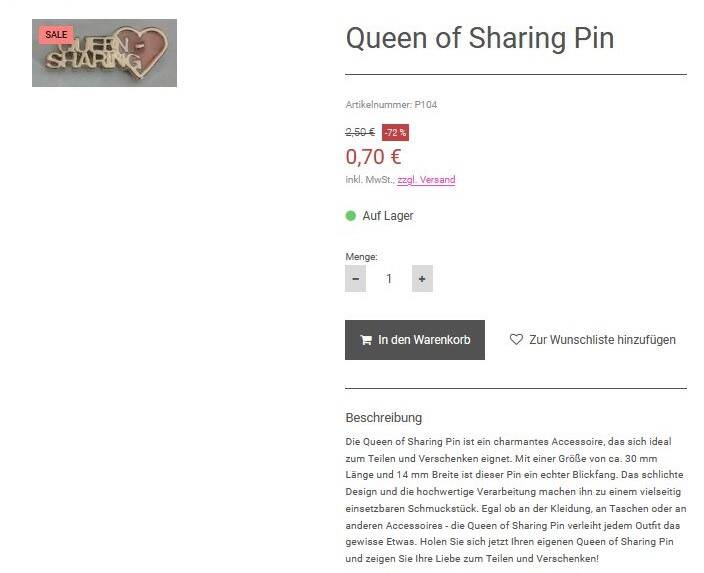Click the crossed-out 2,50 € price
Screen dimensions: 704x573
(360, 132)
